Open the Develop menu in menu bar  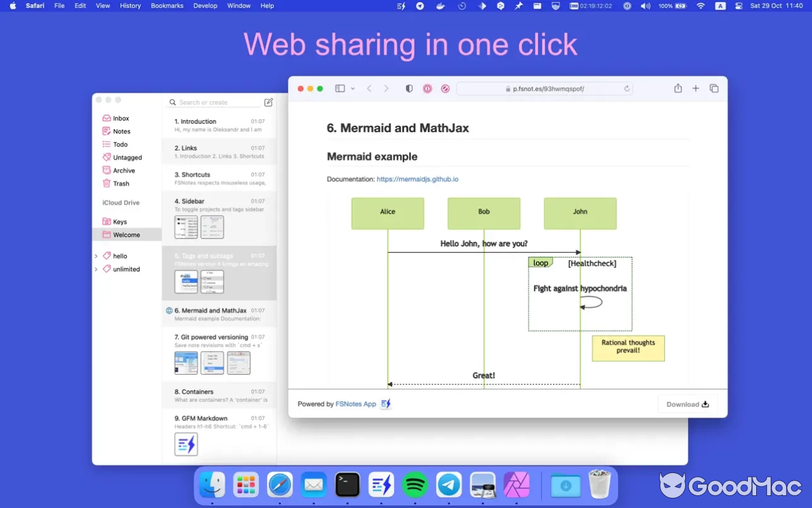point(205,6)
